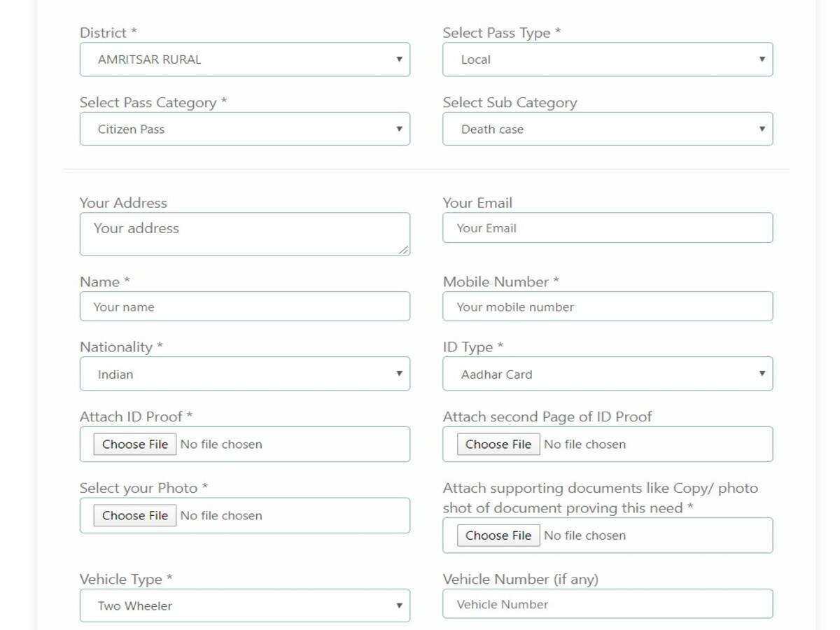The image size is (840, 630).
Task: Open the Vehicle Type dropdown
Action: (x=244, y=605)
